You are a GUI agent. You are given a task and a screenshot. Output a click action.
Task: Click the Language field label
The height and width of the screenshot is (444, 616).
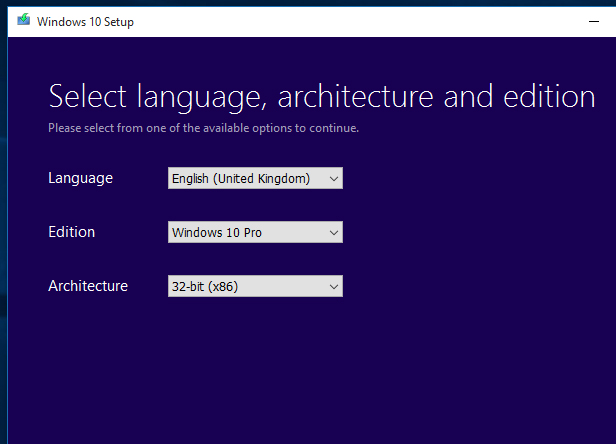click(x=80, y=178)
